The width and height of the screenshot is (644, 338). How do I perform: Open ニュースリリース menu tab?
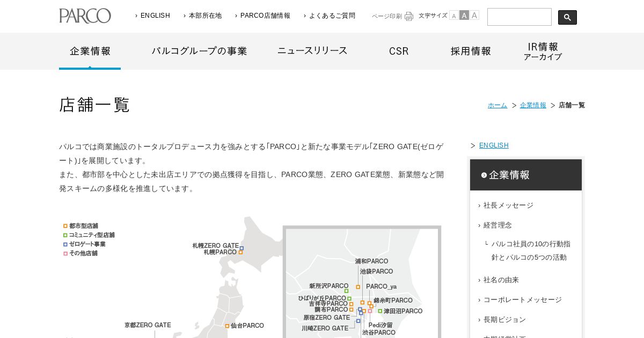[312, 50]
